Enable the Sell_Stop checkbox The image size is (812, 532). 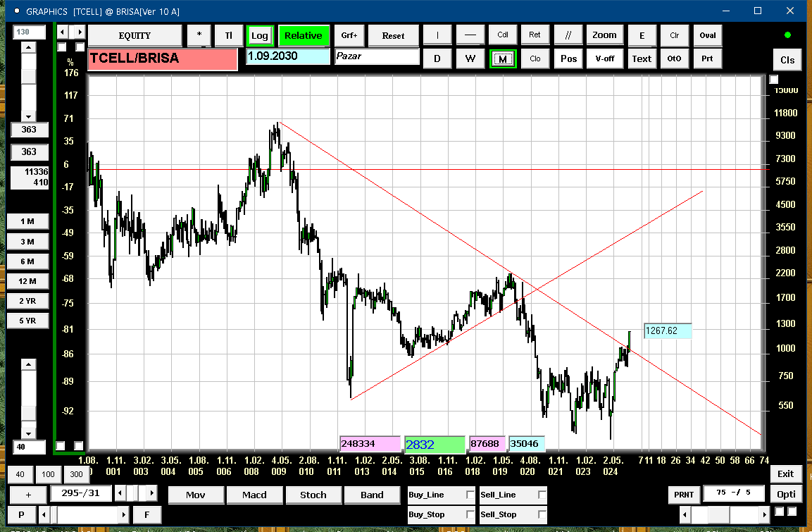[542, 514]
